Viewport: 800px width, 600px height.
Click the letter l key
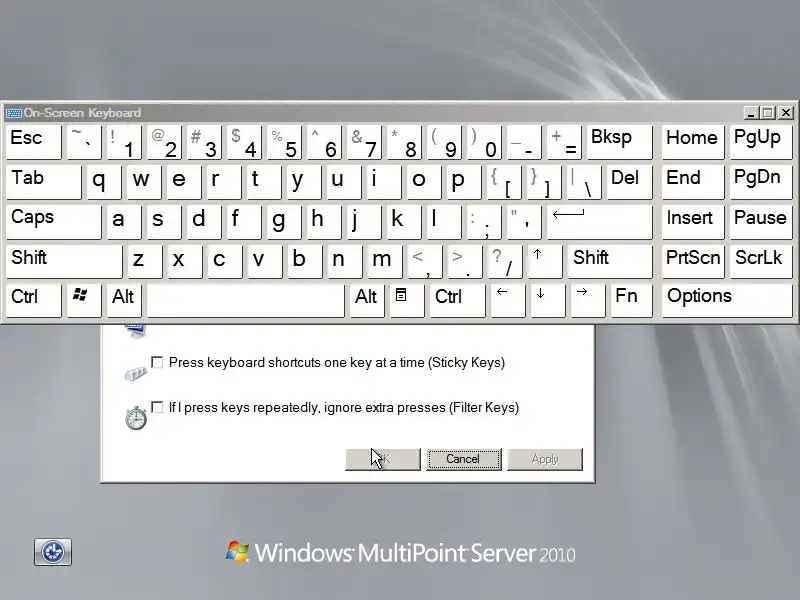pos(444,222)
